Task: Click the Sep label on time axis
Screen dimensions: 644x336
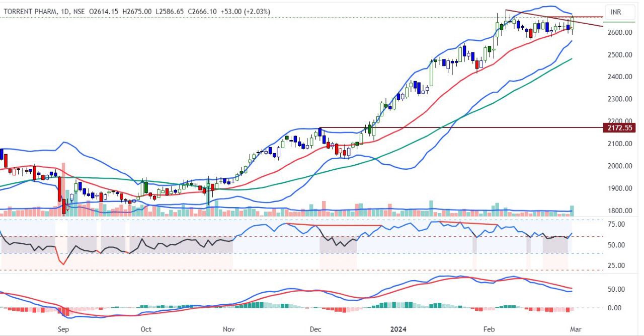Action: pyautogui.click(x=63, y=329)
